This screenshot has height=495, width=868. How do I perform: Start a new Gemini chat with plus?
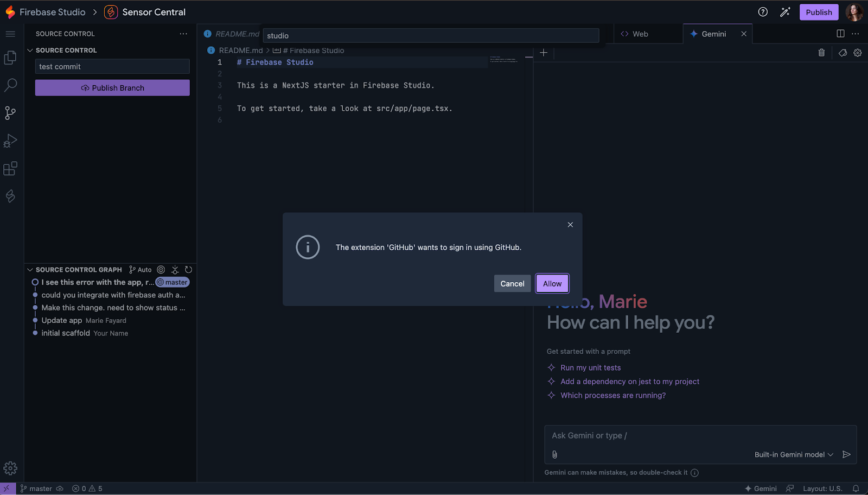pyautogui.click(x=544, y=53)
